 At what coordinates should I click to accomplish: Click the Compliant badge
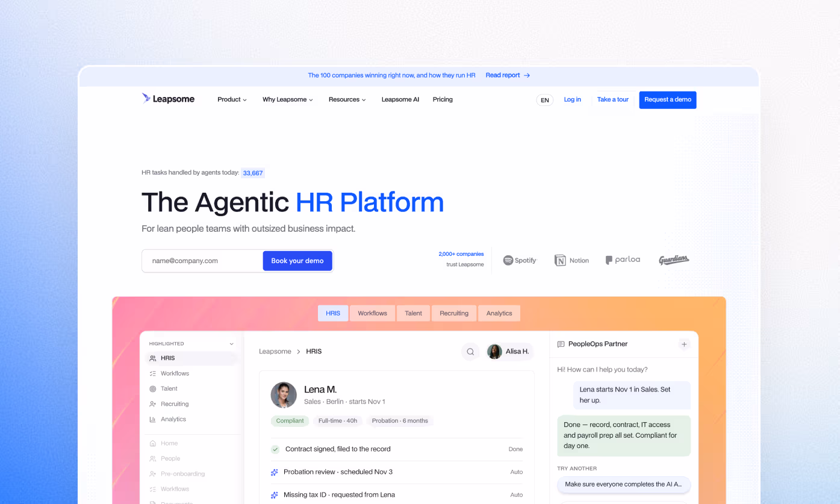pos(290,421)
